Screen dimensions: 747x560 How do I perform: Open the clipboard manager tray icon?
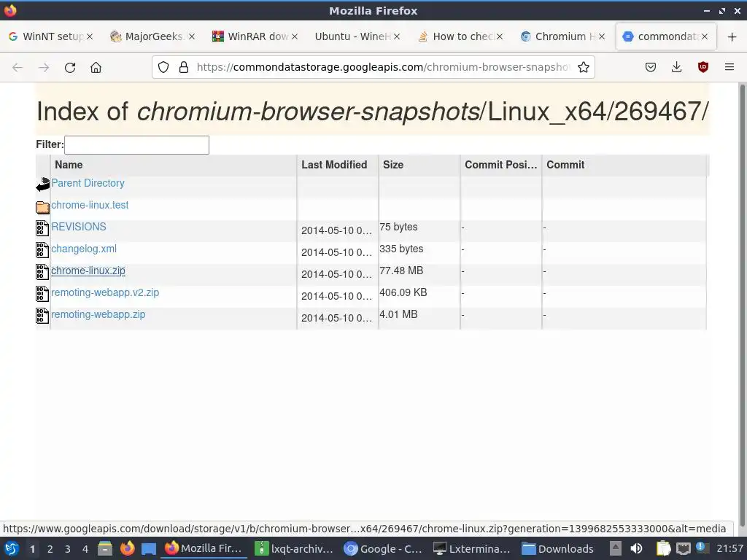pos(662,548)
